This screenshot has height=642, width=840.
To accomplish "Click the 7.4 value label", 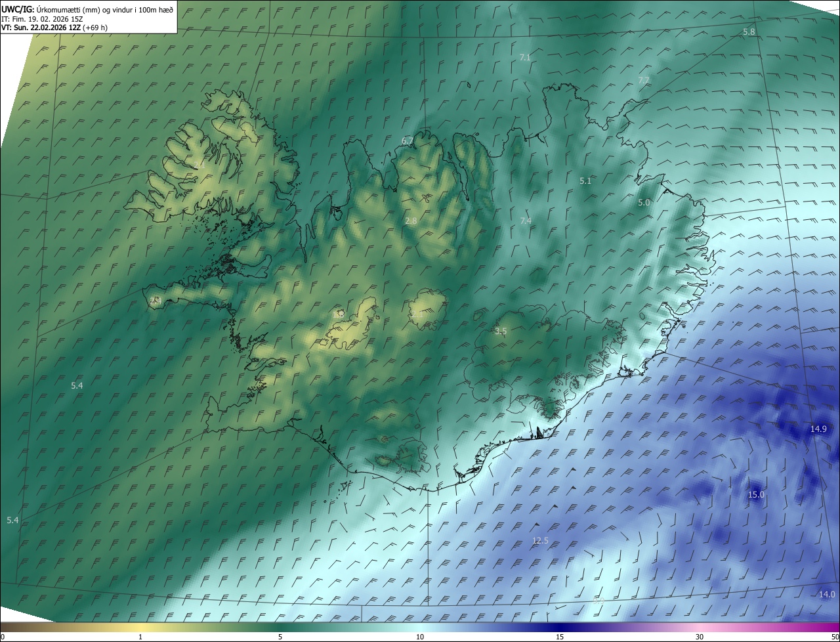I will click(526, 221).
